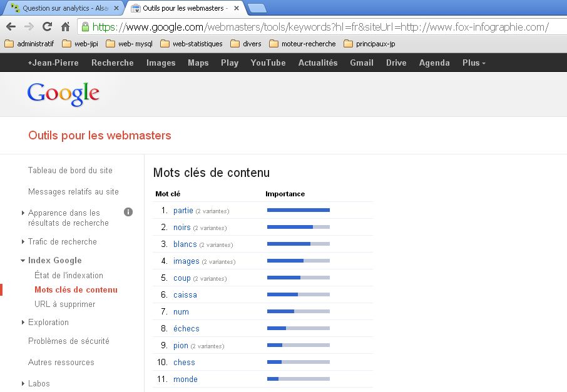Click the keyword chess
Screen dimensions: 567x392
click(184, 363)
